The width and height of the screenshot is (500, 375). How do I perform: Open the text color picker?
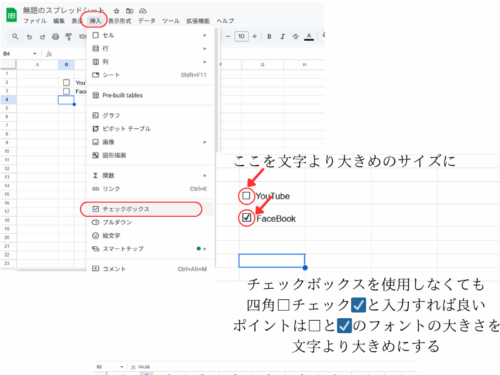[309, 37]
